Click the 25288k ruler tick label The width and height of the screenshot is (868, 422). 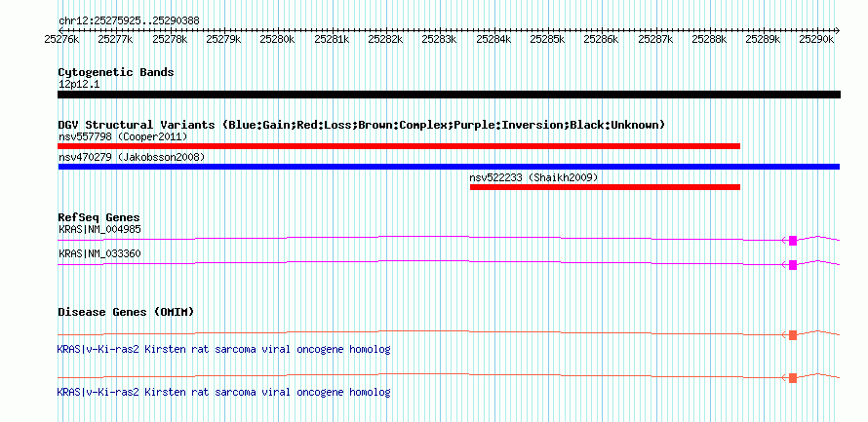[x=710, y=39]
